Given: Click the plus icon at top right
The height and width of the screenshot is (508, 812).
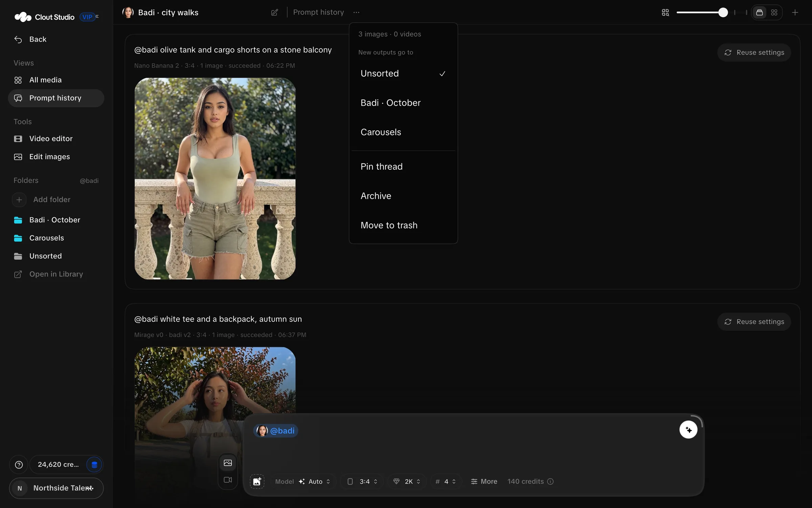Looking at the screenshot, I should coord(795,13).
